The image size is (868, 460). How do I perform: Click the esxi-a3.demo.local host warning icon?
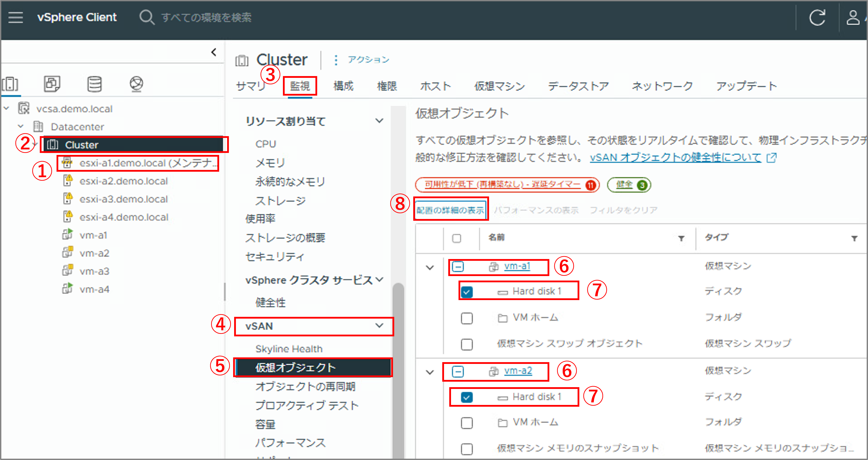[x=67, y=199]
